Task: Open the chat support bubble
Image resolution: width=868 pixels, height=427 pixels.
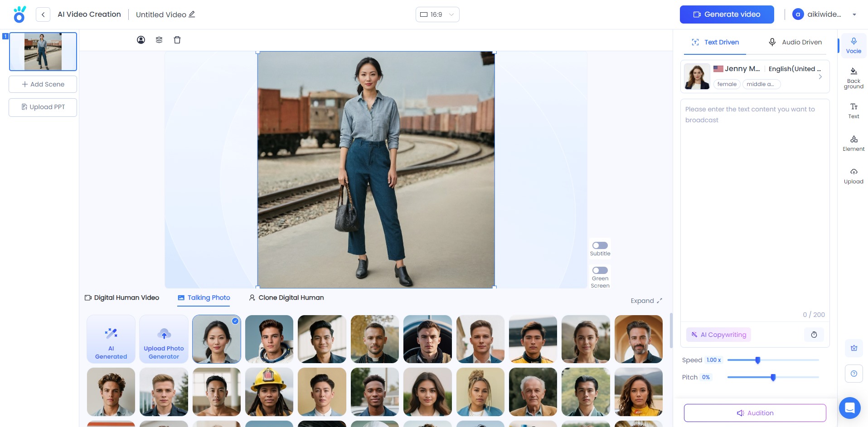Action: (x=850, y=408)
